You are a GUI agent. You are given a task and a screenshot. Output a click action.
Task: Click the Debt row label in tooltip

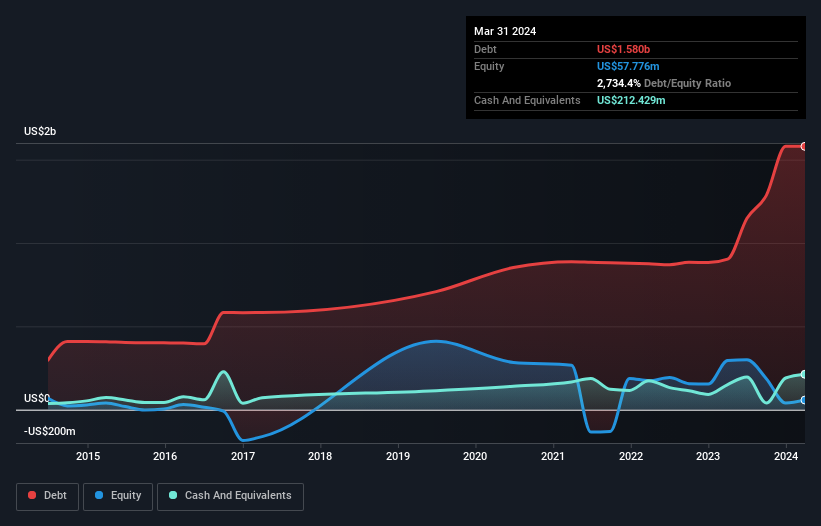point(485,49)
